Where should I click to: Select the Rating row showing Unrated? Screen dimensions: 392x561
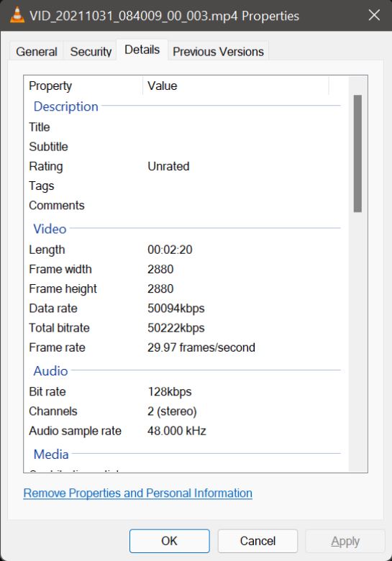184,166
